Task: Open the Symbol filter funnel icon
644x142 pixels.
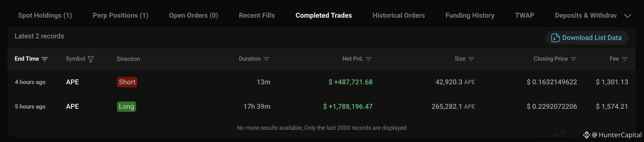Action: (91, 59)
